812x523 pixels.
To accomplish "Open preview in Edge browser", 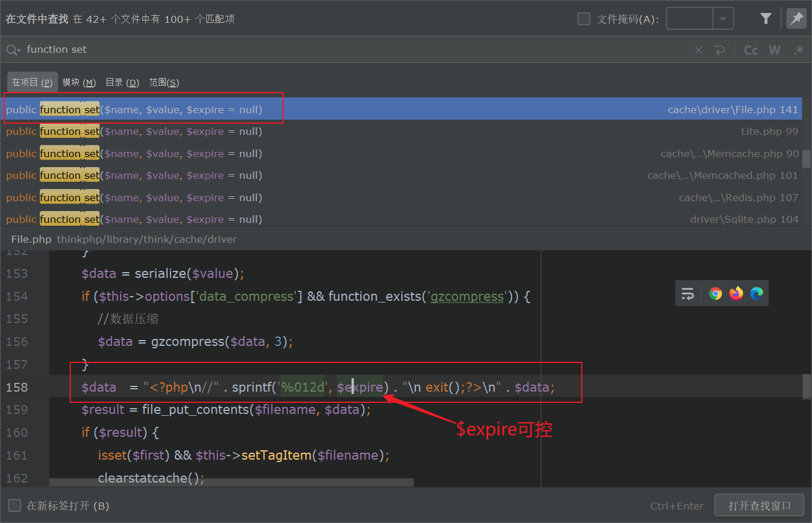I will tap(756, 293).
